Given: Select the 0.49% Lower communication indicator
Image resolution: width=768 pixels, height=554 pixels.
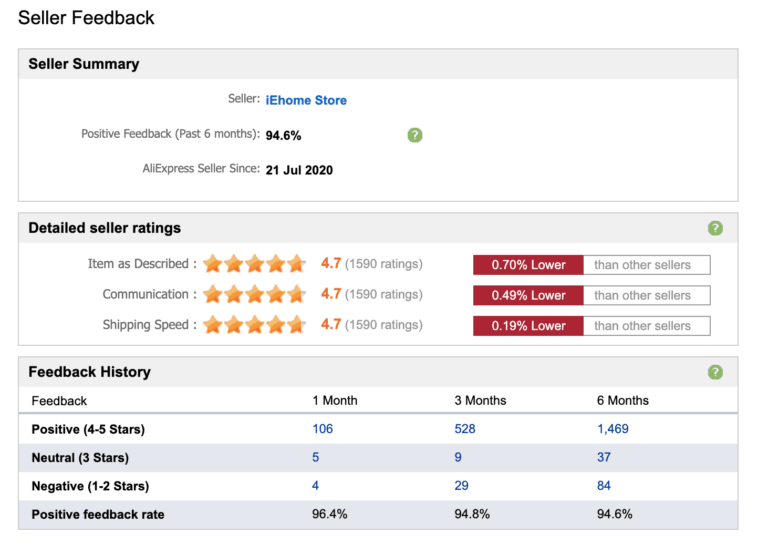Looking at the screenshot, I should (x=528, y=295).
